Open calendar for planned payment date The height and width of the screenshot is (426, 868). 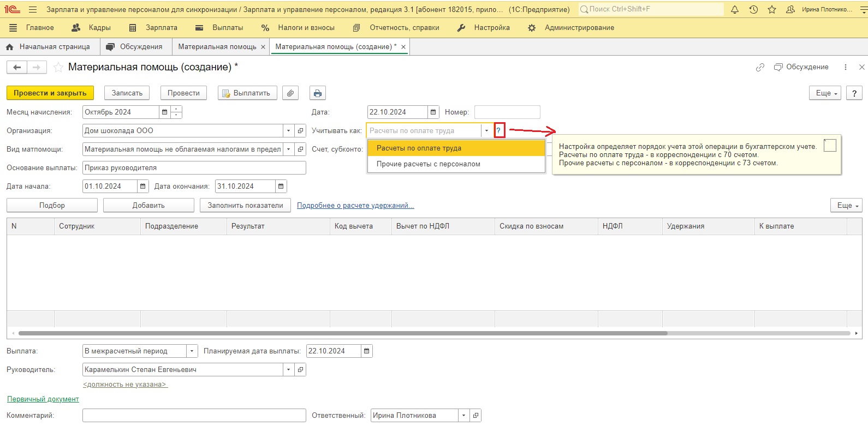pyautogui.click(x=367, y=351)
